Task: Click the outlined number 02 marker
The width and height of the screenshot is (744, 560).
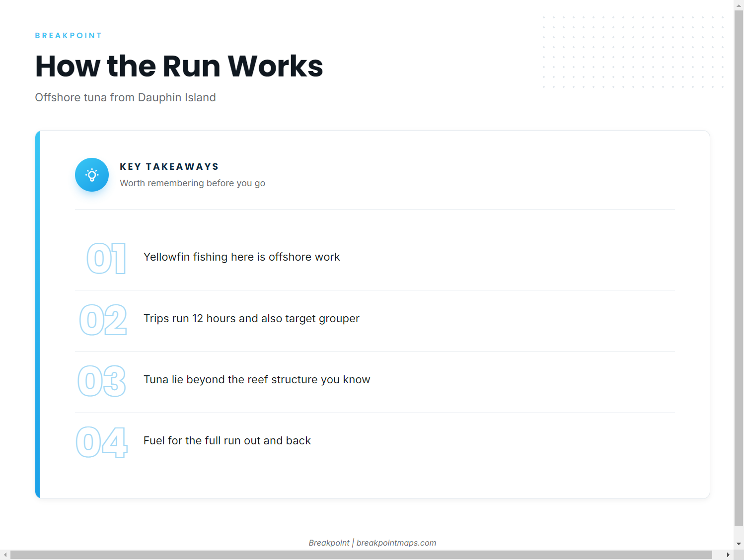Action: (x=103, y=320)
